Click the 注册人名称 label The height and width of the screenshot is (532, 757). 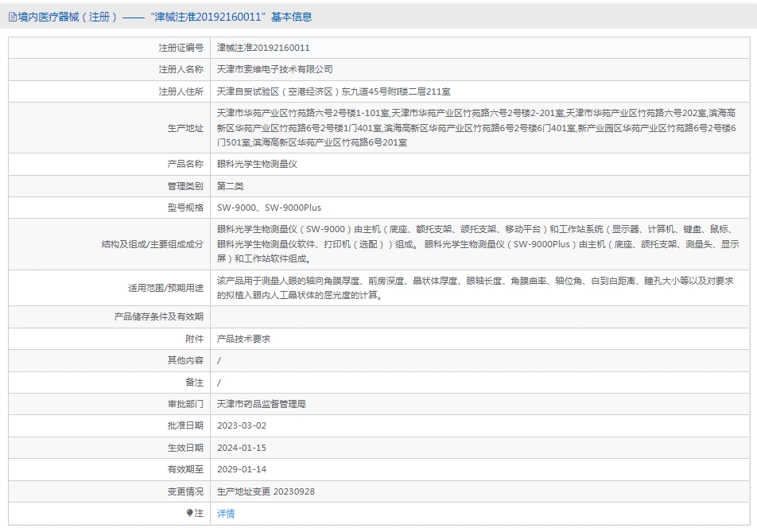181,69
